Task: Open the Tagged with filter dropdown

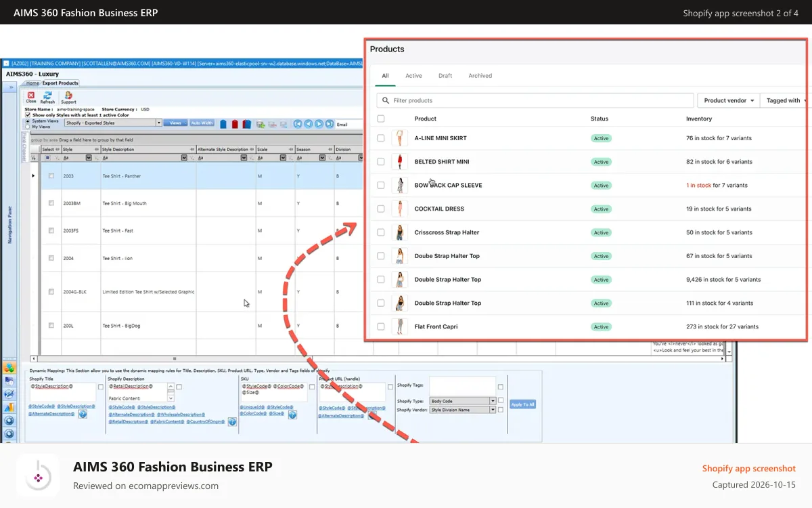Action: [x=784, y=100]
